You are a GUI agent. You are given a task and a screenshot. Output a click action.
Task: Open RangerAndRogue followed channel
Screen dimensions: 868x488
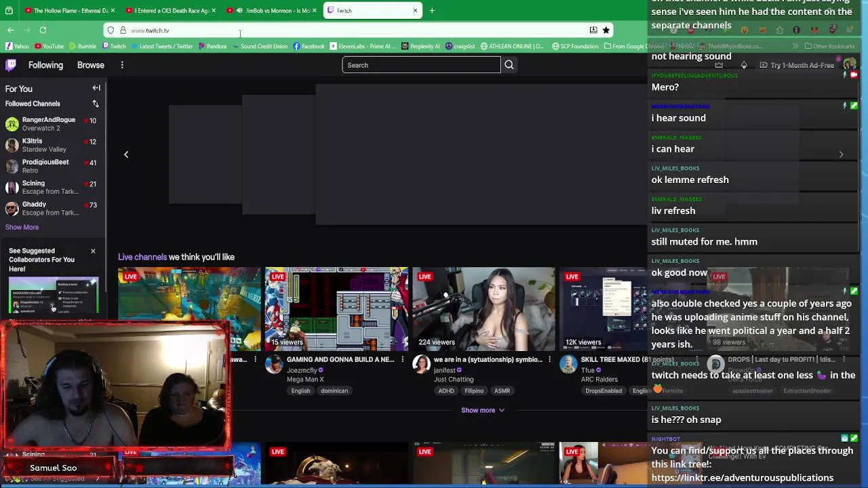click(x=53, y=124)
